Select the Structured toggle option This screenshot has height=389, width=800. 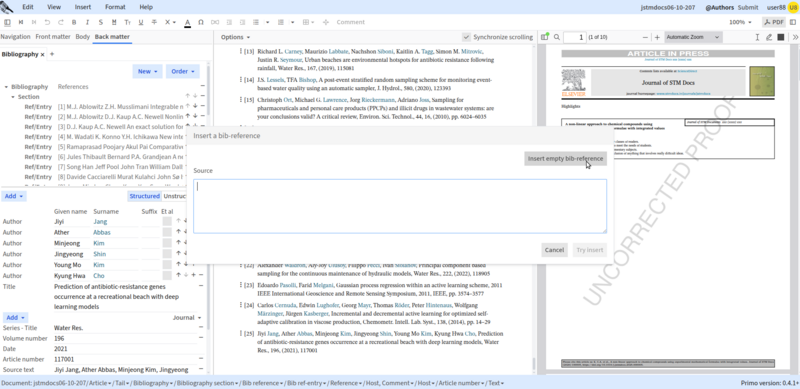pyautogui.click(x=144, y=196)
